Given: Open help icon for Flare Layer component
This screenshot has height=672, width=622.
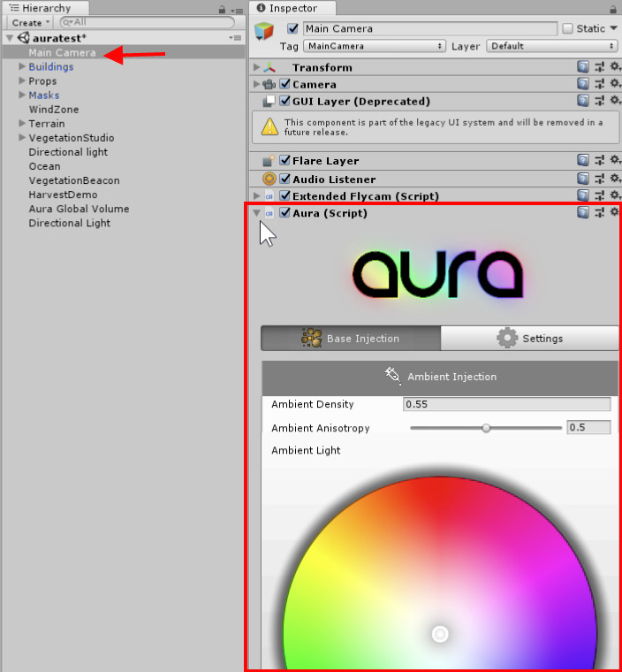Looking at the screenshot, I should tap(582, 160).
